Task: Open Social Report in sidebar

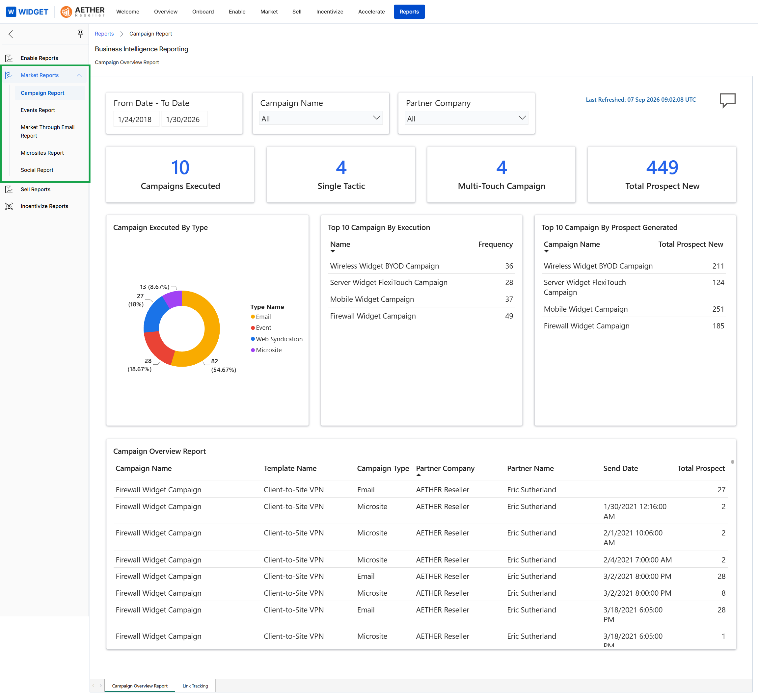Action: (x=37, y=170)
